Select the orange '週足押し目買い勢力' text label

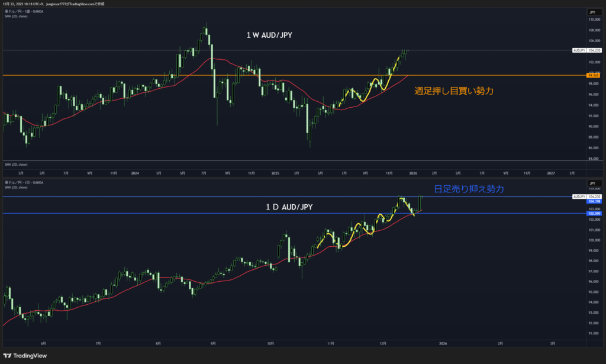(x=454, y=91)
